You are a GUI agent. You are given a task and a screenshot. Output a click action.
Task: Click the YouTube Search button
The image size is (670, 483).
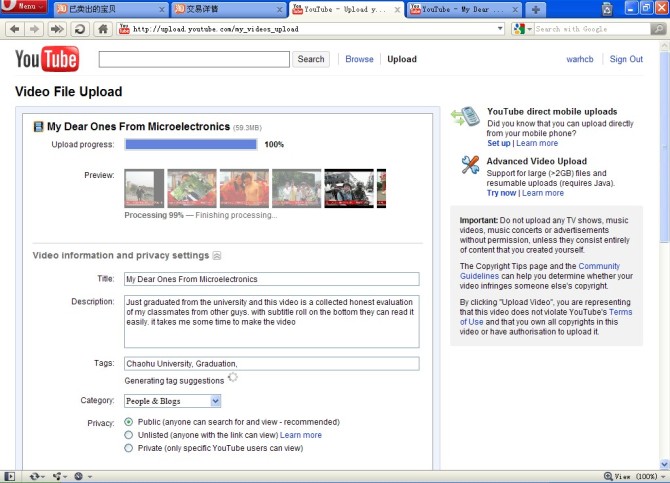tap(311, 59)
